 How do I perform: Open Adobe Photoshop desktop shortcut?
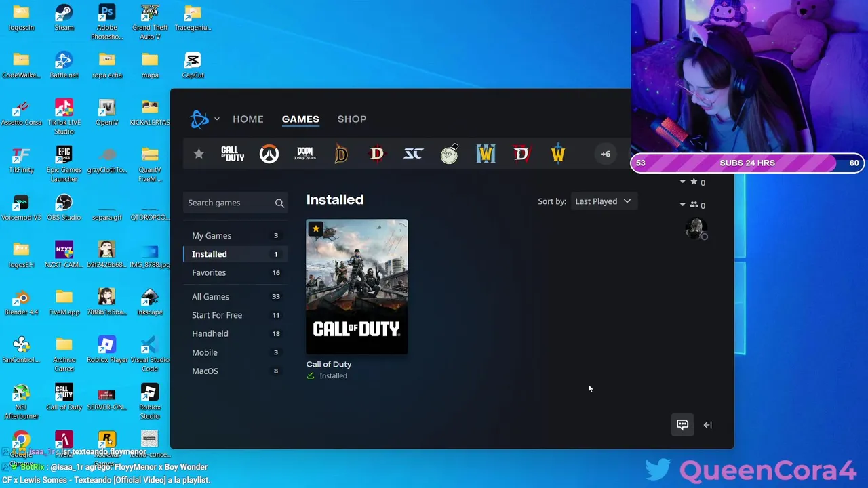[x=106, y=21]
